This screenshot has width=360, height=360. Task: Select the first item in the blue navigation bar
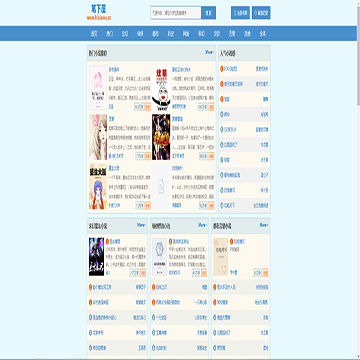point(93,34)
